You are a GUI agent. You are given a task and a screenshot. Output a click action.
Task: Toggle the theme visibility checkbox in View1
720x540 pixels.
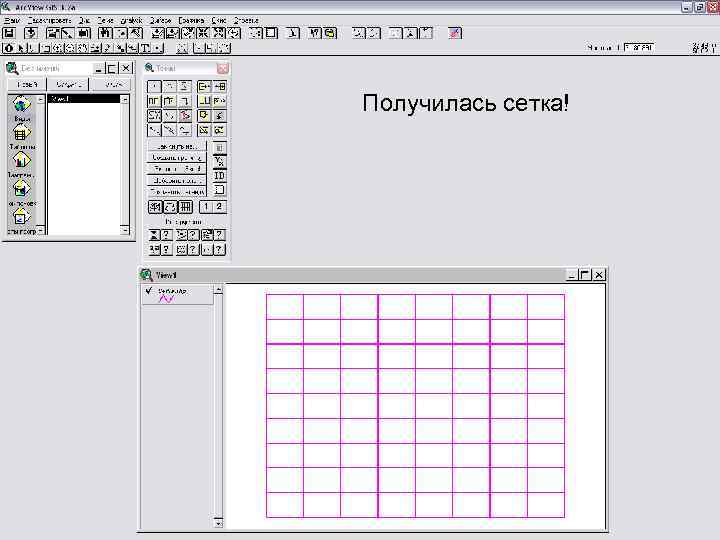point(148,290)
